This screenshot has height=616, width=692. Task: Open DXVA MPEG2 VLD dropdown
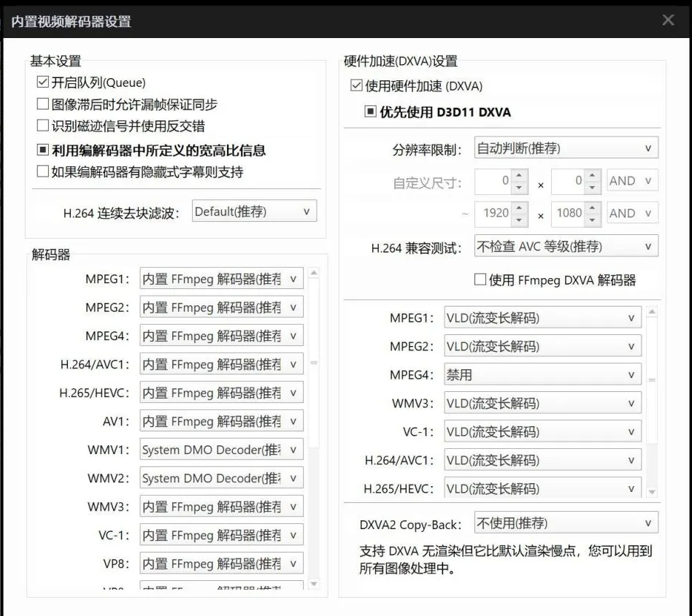[x=542, y=346]
